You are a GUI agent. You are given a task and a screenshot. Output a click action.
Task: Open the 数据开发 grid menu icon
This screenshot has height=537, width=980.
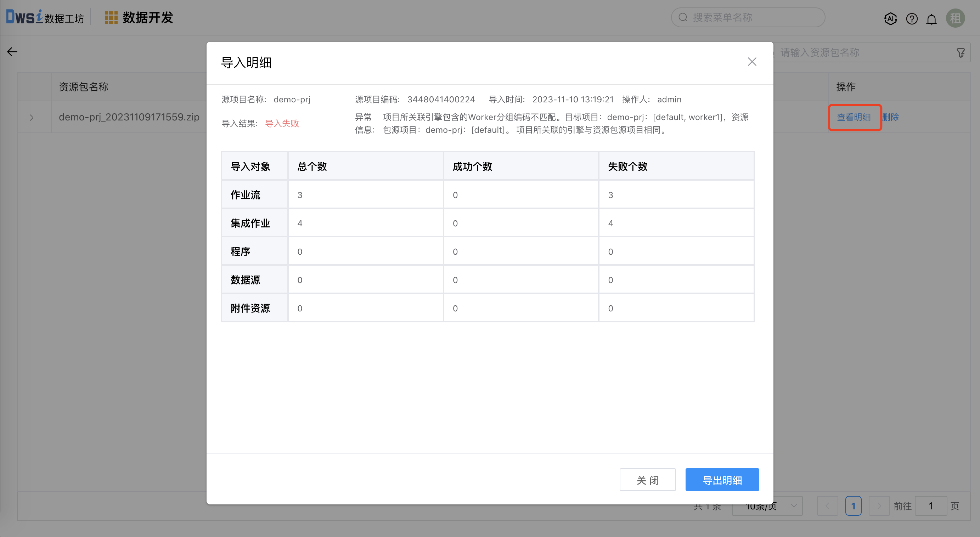(111, 17)
